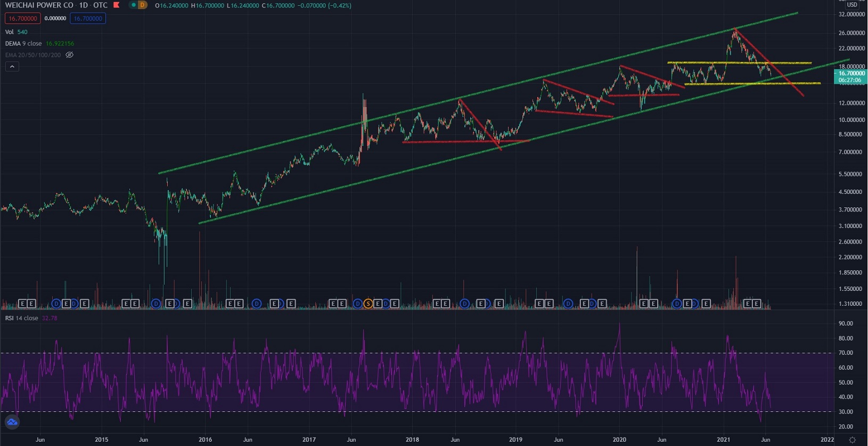Show the hidden EMA 20/50/100/200 indicator
Viewport: 868px width, 446px height.
(x=69, y=55)
